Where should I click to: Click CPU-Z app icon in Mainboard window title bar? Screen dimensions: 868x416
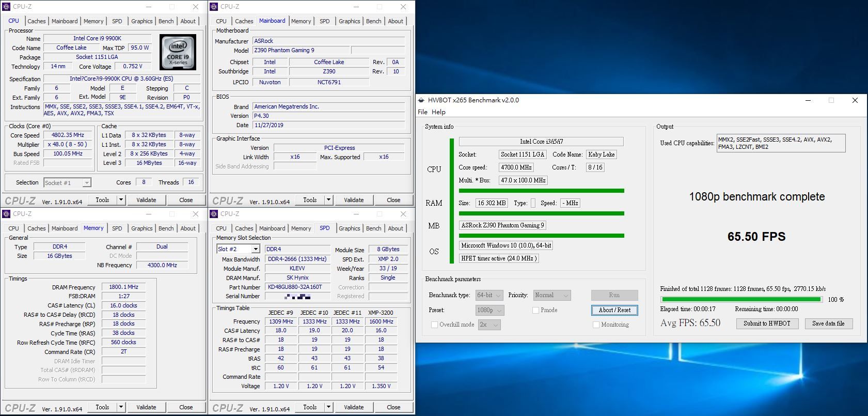coord(214,7)
